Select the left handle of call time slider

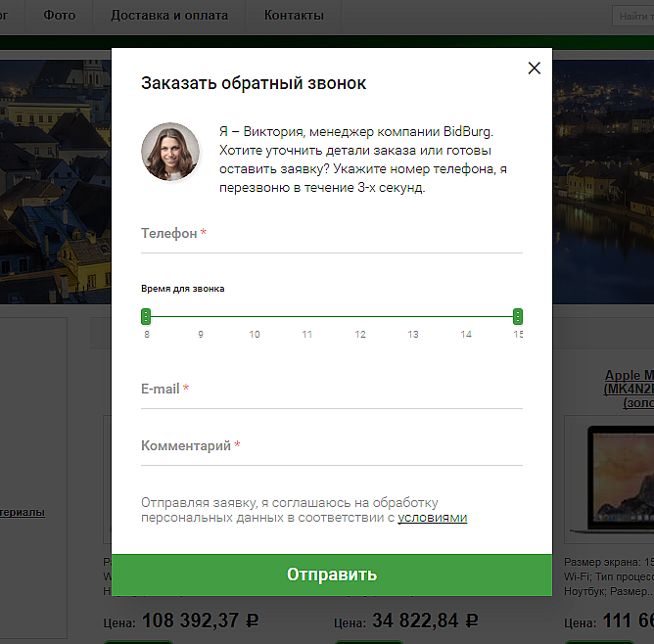(146, 317)
